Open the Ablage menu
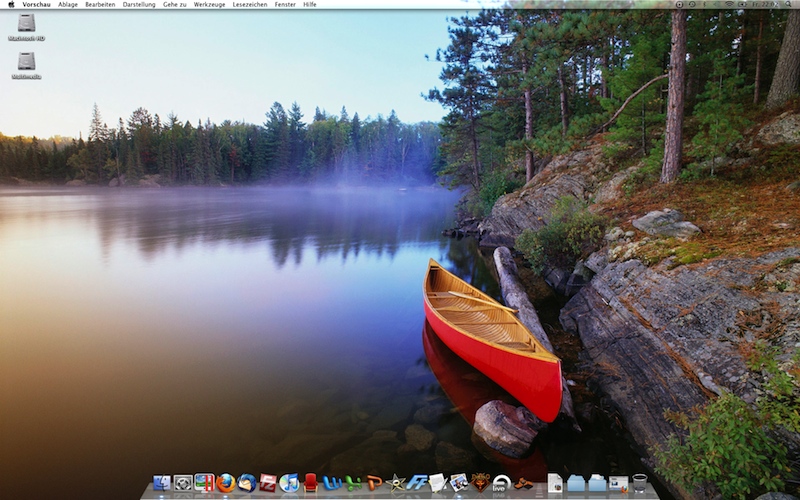 tap(68, 4)
